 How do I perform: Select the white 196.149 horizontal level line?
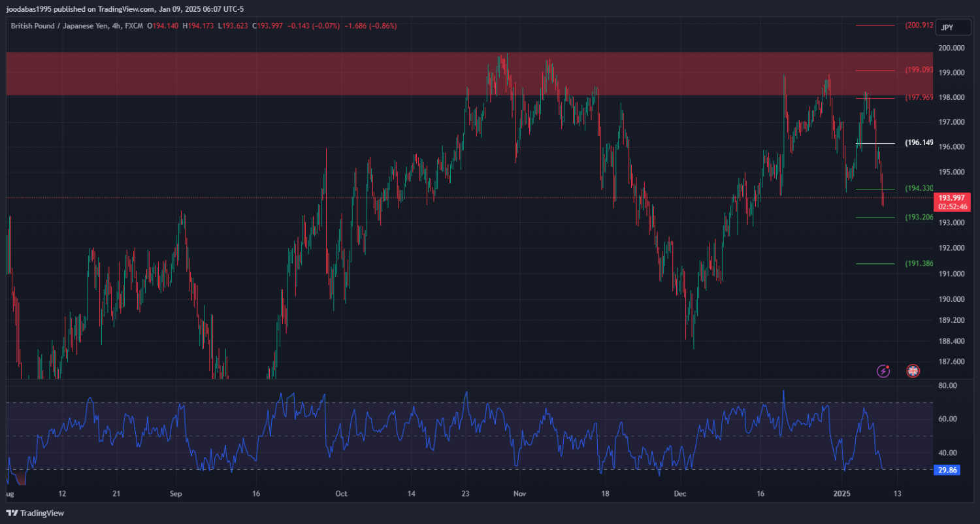pyautogui.click(x=875, y=143)
